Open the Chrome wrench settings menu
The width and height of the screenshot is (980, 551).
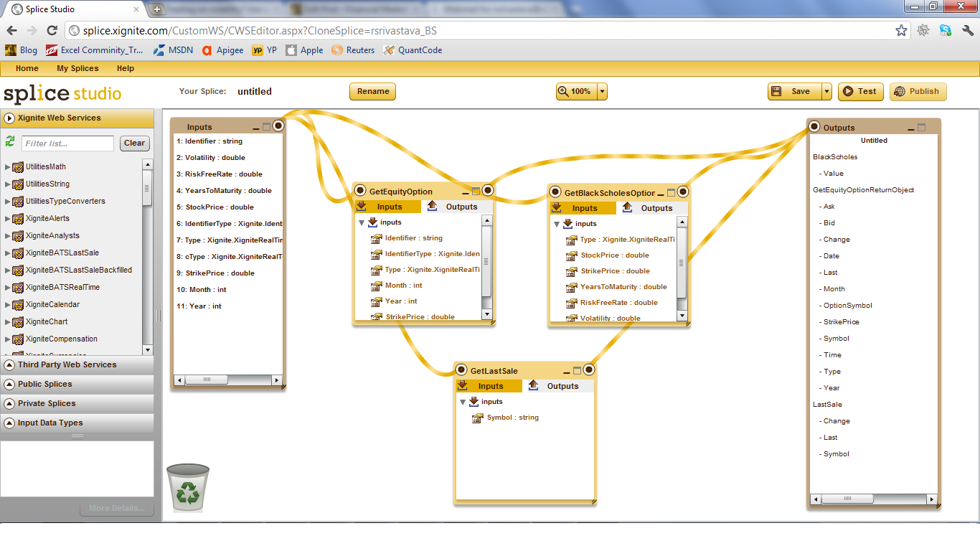(x=967, y=30)
